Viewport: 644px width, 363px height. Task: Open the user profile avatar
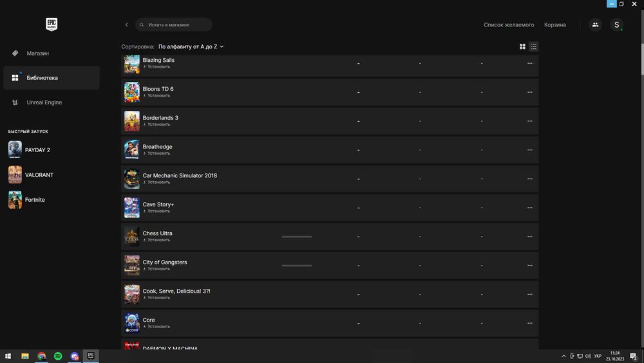[x=616, y=25]
